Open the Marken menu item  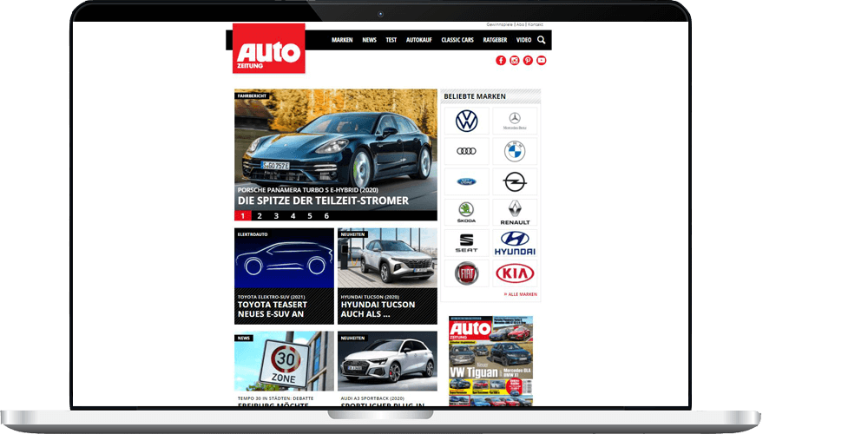[342, 40]
